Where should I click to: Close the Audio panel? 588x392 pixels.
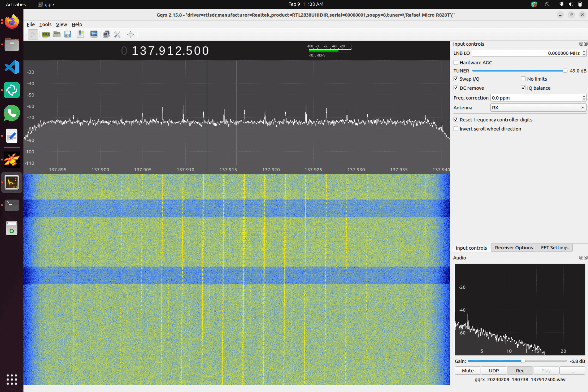pos(586,258)
